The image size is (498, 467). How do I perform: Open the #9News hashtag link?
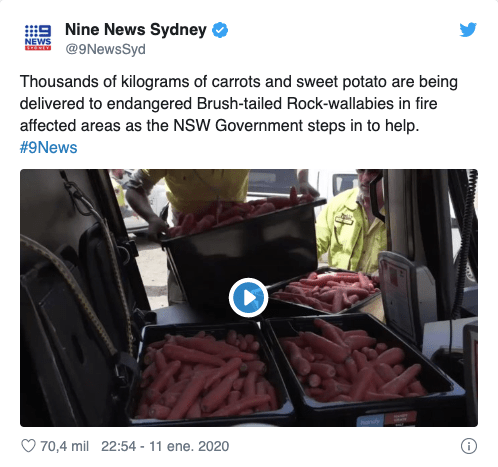pyautogui.click(x=49, y=147)
